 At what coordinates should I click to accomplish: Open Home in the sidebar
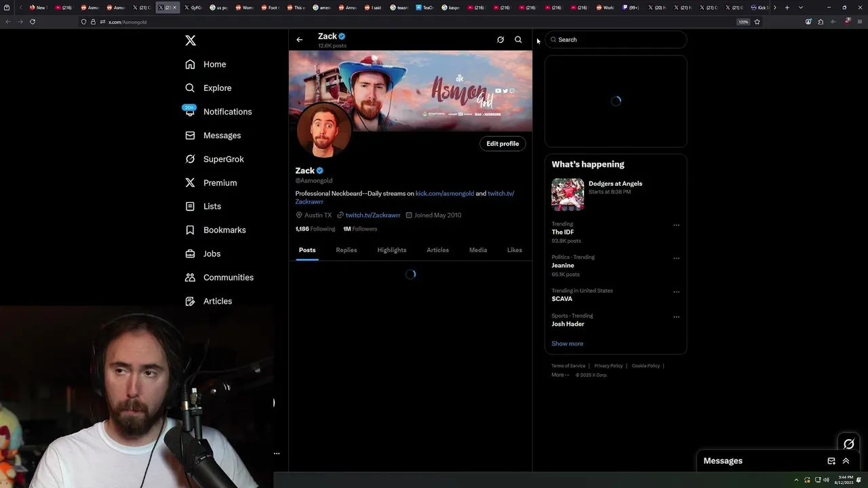[205, 64]
